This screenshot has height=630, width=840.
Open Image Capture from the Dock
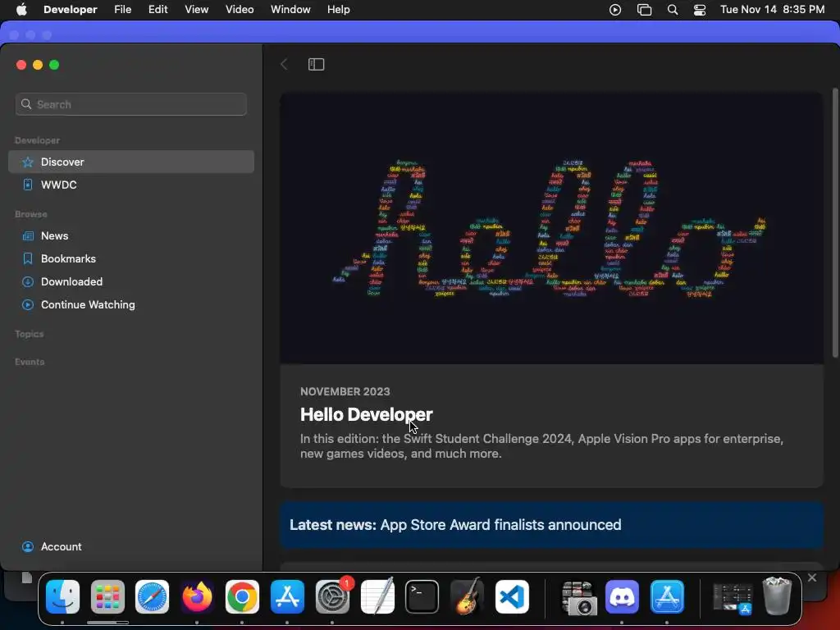point(578,597)
